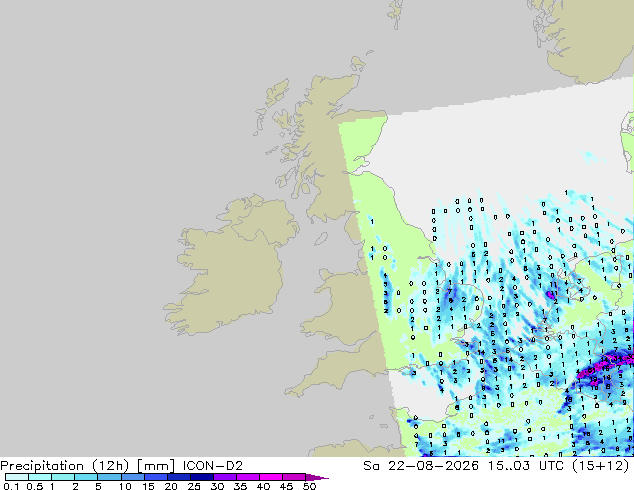Click the '0.5' legend label
This screenshot has width=634, height=490.
[34, 486]
